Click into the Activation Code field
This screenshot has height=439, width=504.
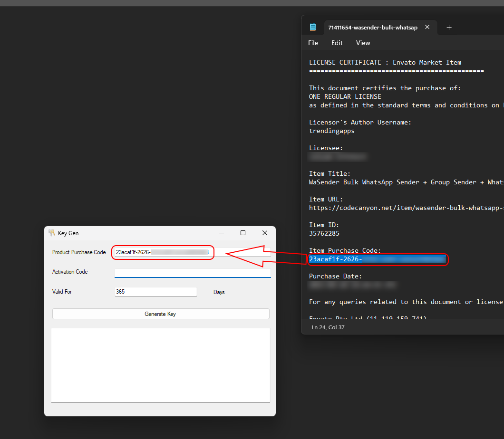192,272
